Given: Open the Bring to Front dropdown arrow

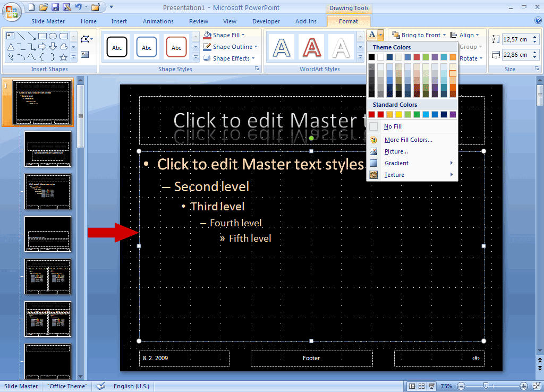Looking at the screenshot, I should tap(444, 35).
